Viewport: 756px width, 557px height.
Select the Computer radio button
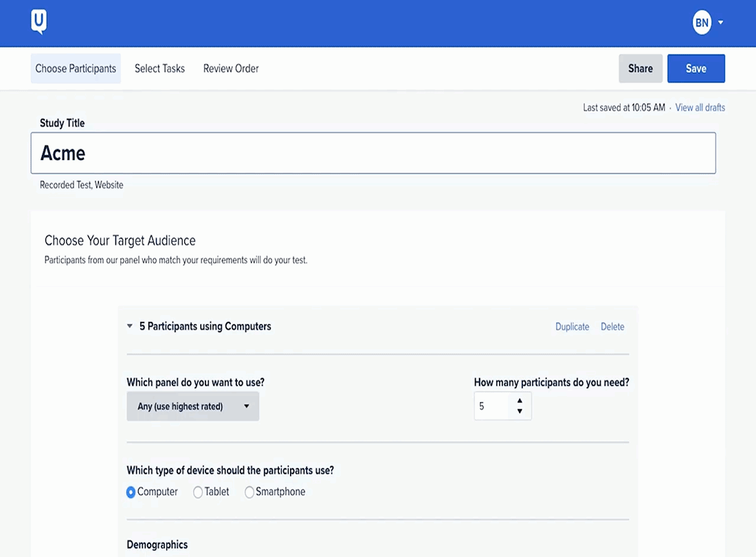131,492
